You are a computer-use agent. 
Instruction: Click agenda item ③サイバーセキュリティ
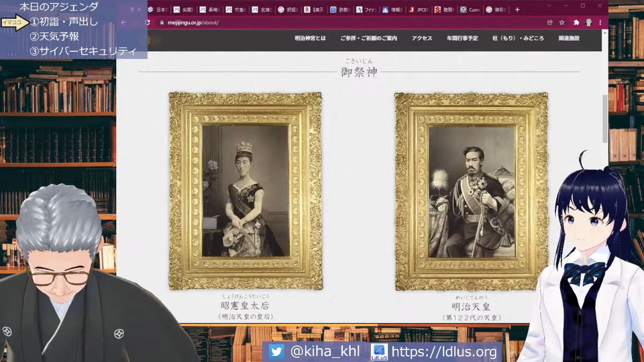tap(83, 52)
